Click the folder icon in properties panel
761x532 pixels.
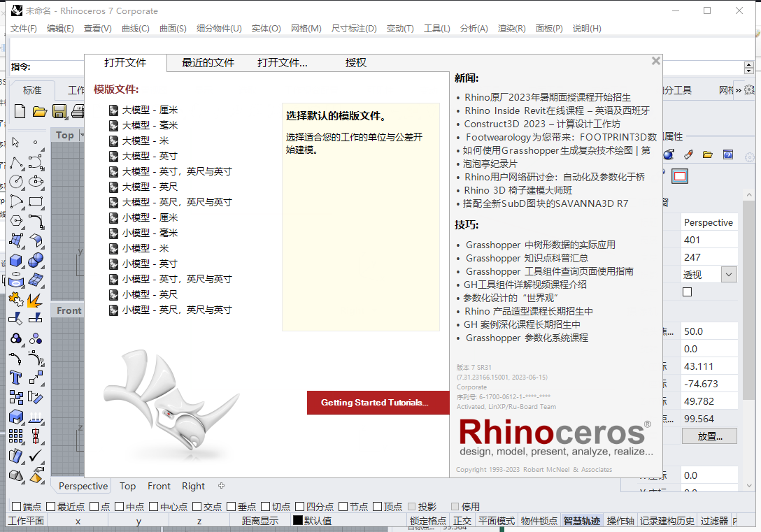[x=708, y=154]
